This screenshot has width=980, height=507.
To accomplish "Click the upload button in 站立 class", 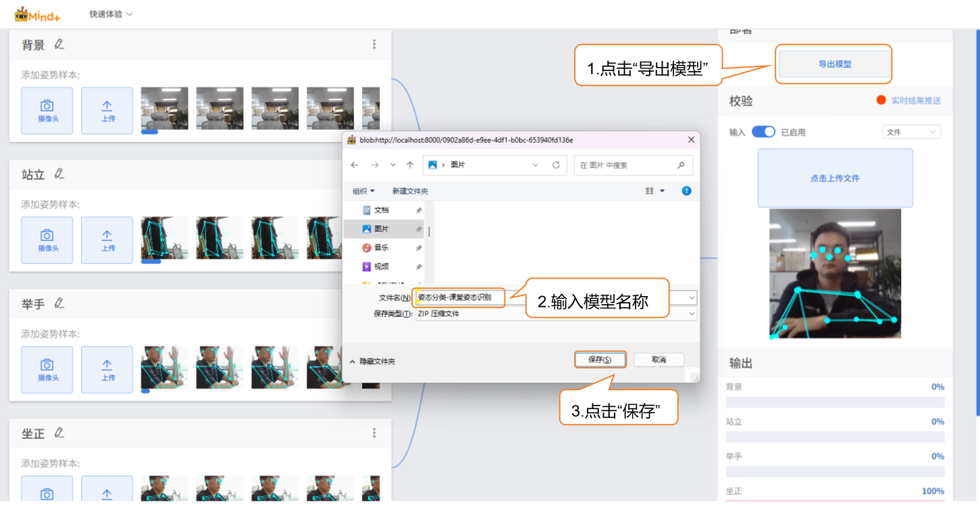I will (107, 240).
